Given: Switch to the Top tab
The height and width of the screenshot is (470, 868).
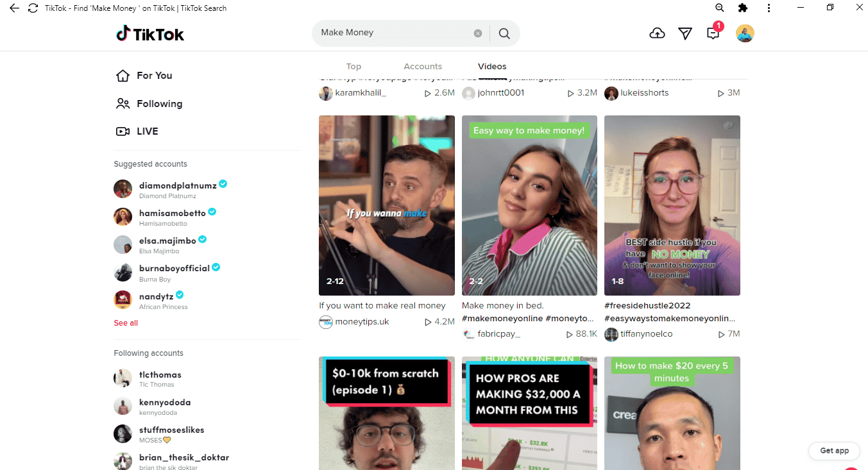Looking at the screenshot, I should [353, 67].
